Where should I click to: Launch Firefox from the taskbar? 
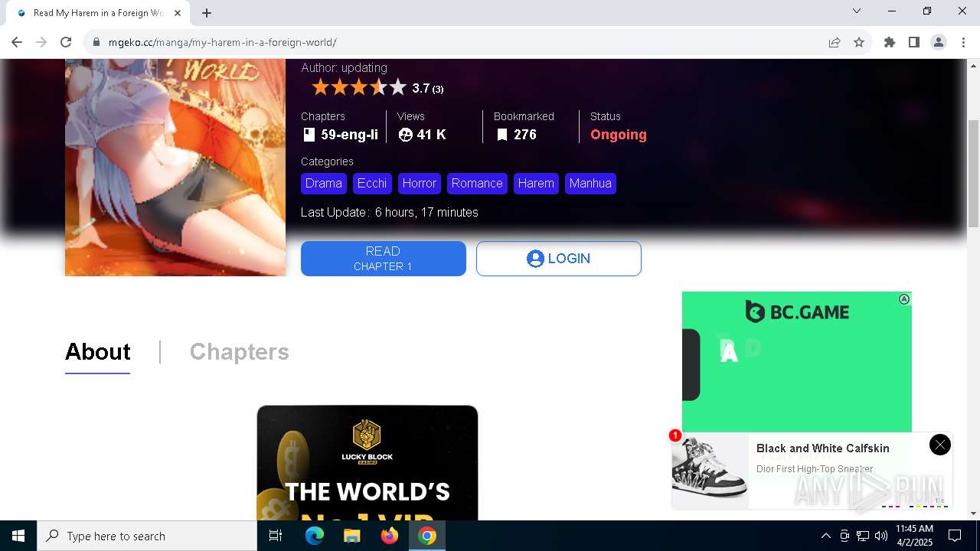(390, 536)
